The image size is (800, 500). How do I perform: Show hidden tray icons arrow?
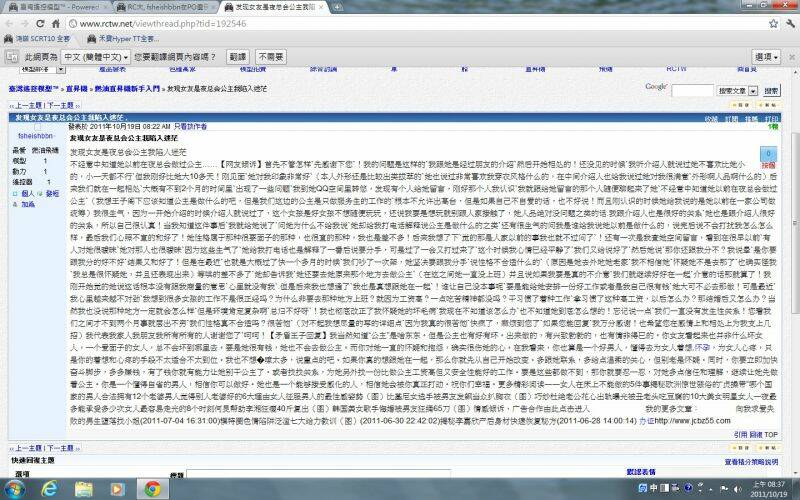pos(711,488)
